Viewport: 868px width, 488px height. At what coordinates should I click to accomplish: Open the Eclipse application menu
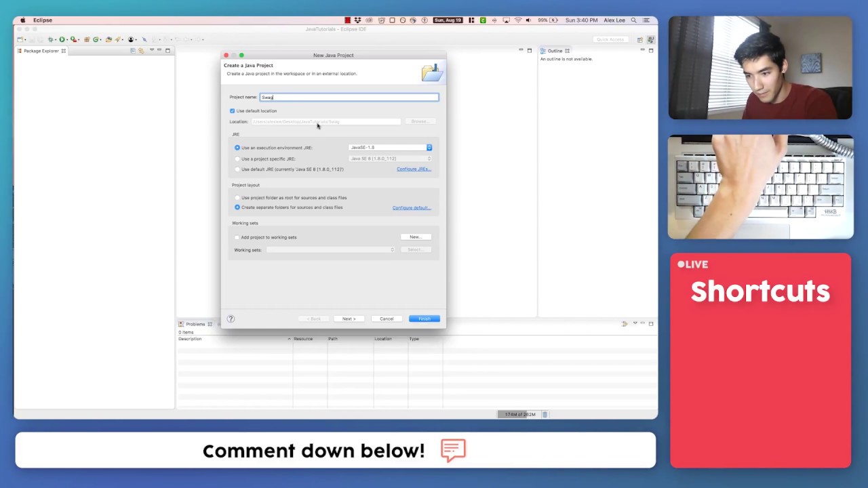42,20
